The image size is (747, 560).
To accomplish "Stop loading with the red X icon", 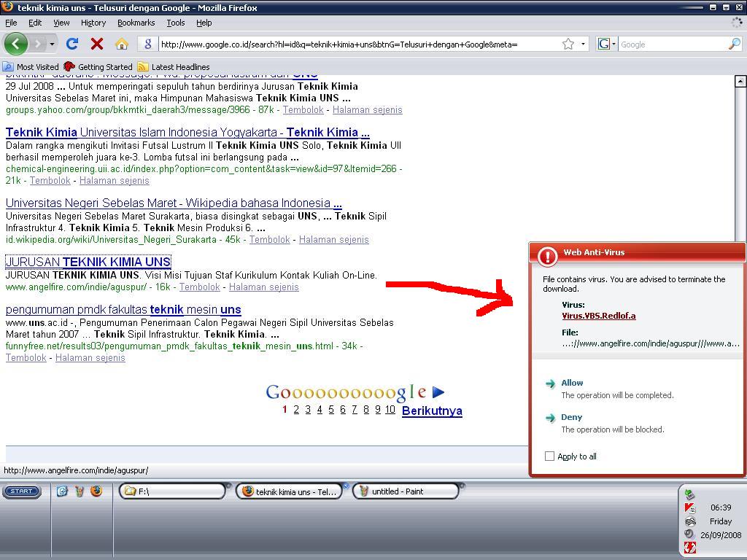I will point(97,44).
